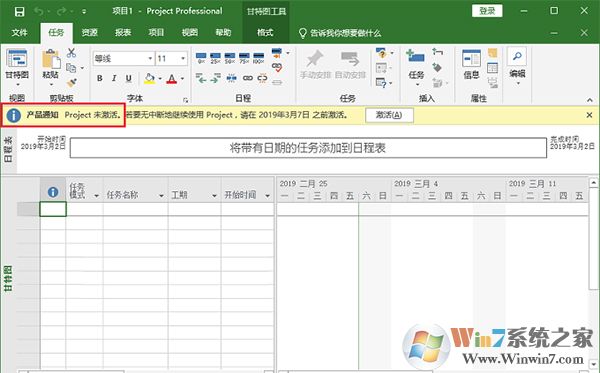
Task: Toggle Italic formatting
Action: point(114,78)
